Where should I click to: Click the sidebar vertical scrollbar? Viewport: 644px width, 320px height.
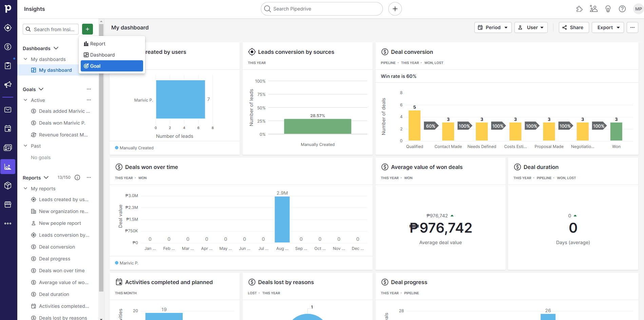[101, 157]
